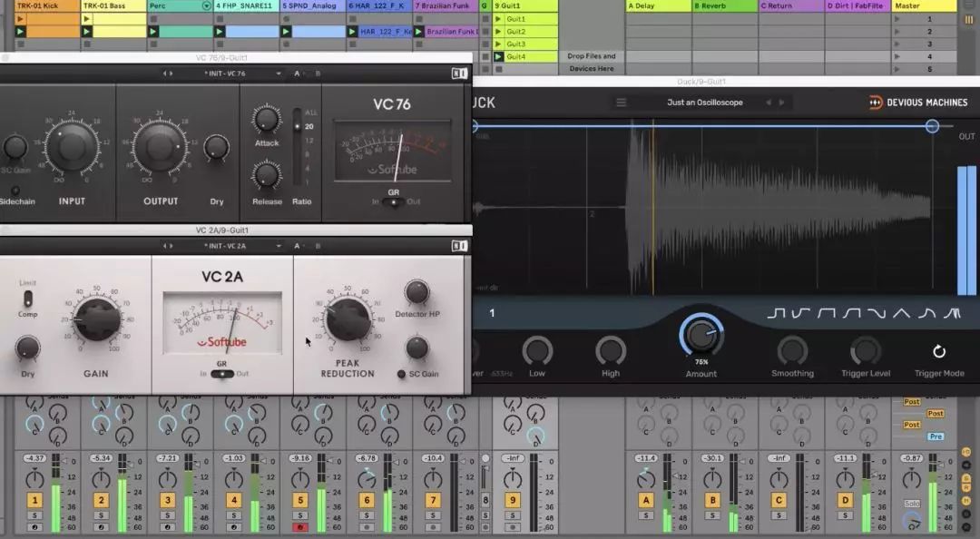Click the NI logo in VC 2A header
This screenshot has height=539, width=980.
click(x=459, y=246)
